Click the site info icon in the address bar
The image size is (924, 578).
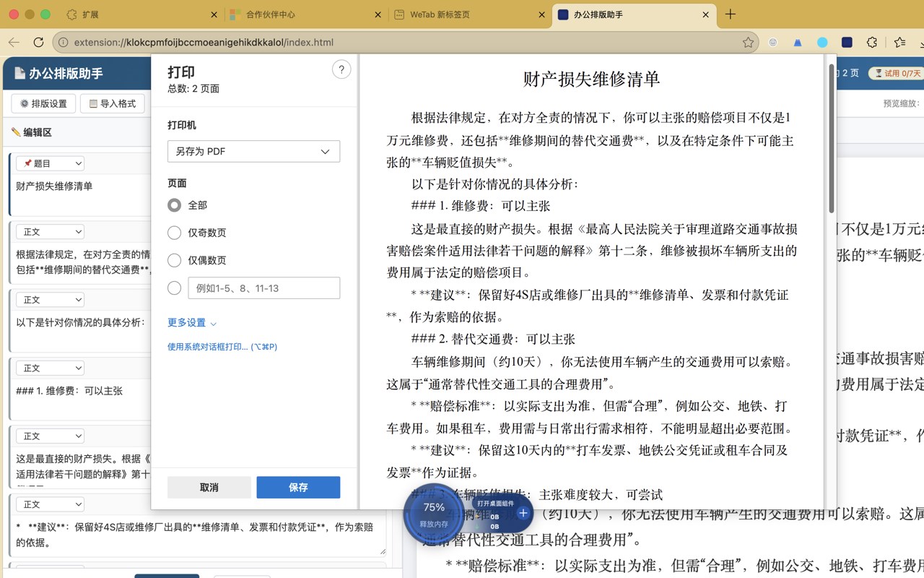tap(63, 43)
